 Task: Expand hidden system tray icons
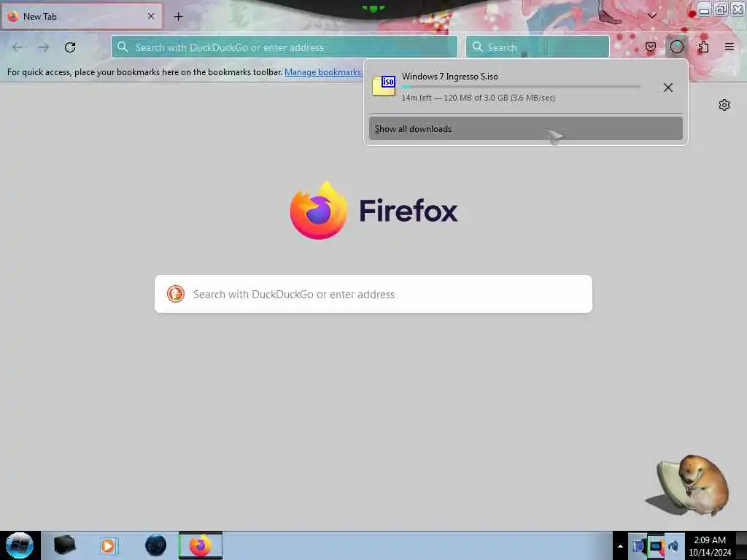coord(620,545)
